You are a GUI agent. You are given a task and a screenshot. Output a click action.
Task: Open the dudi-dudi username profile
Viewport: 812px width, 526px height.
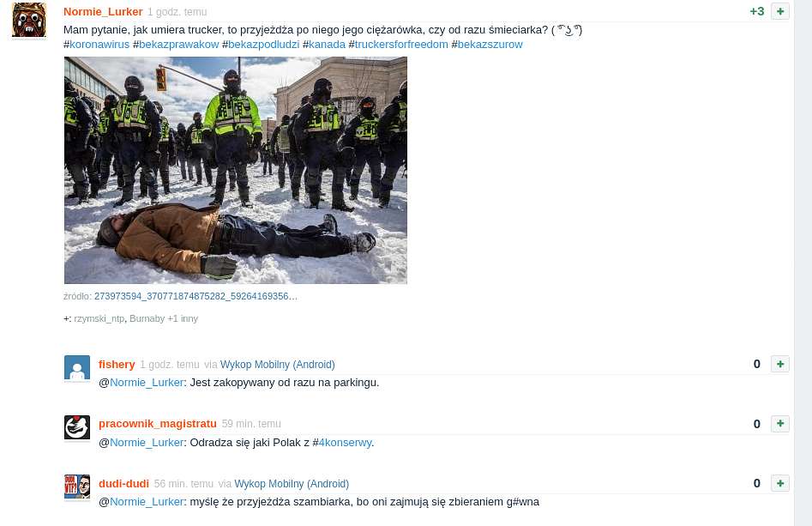tap(123, 483)
